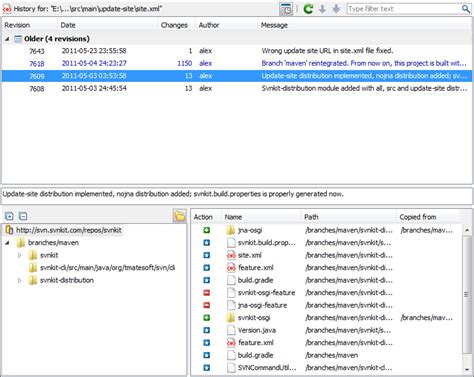474x377 pixels.
Task: Expand the svnkit folder node
Action: tap(19, 255)
